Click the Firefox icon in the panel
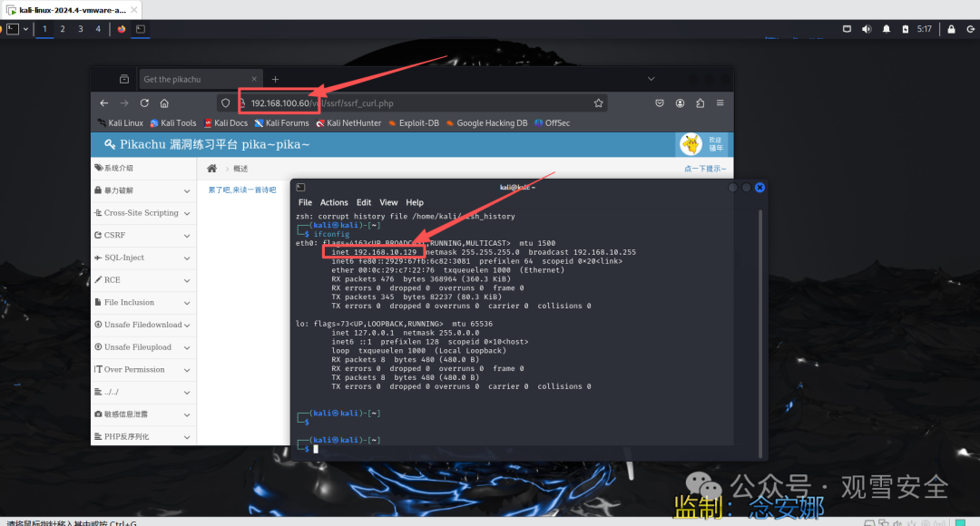Image resolution: width=980 pixels, height=526 pixels. pyautogui.click(x=122, y=29)
